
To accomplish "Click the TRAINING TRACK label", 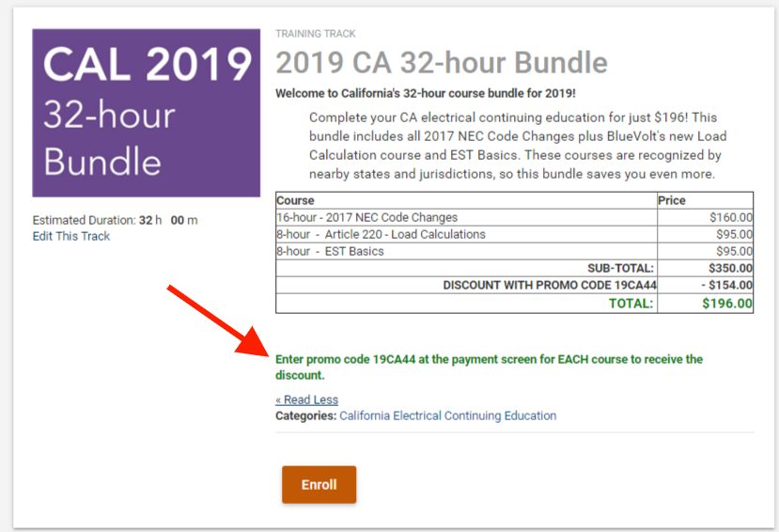I will pos(316,34).
